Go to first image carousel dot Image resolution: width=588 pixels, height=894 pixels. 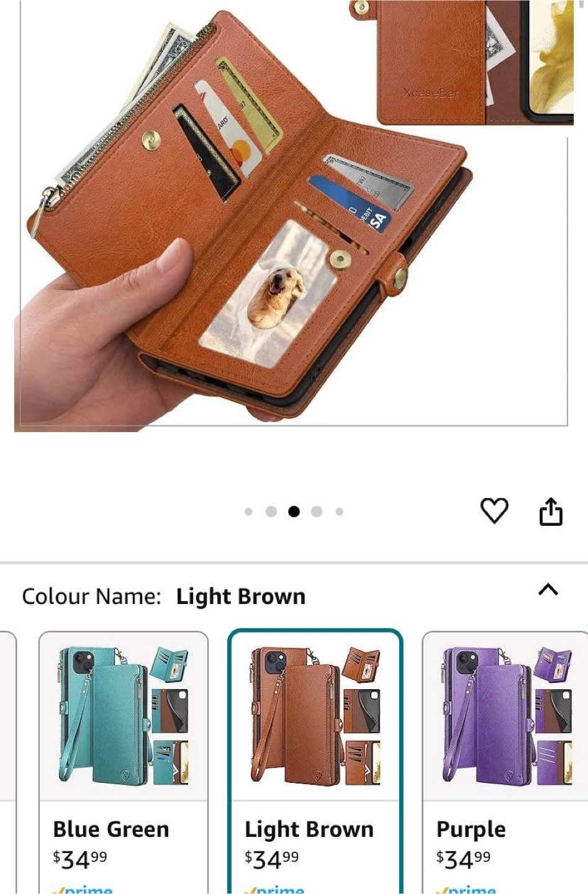[x=249, y=512]
